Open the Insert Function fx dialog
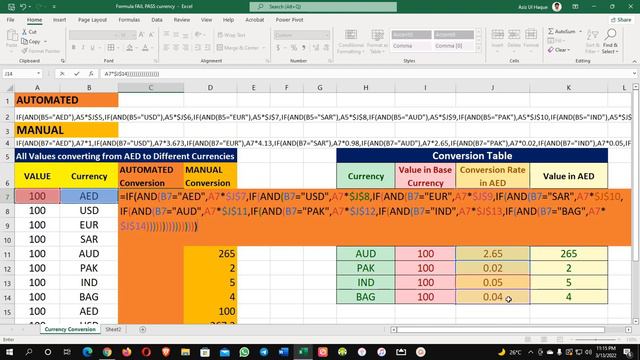640x360 pixels. coord(91,74)
